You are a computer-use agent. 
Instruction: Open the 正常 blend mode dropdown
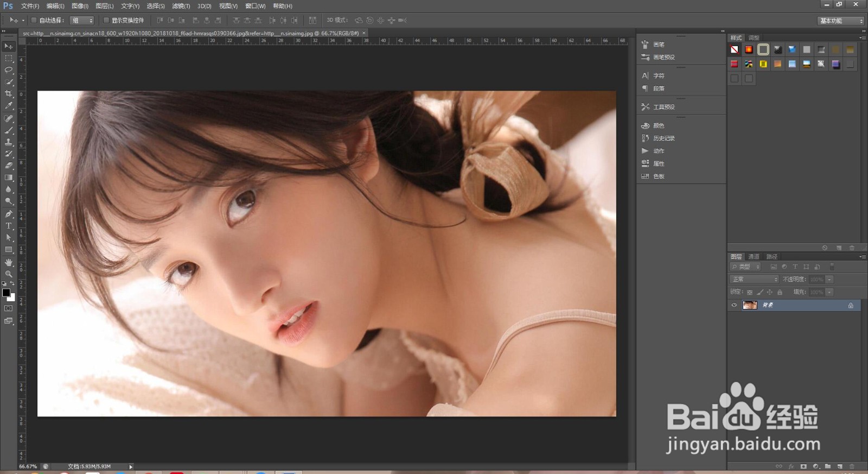click(x=754, y=279)
